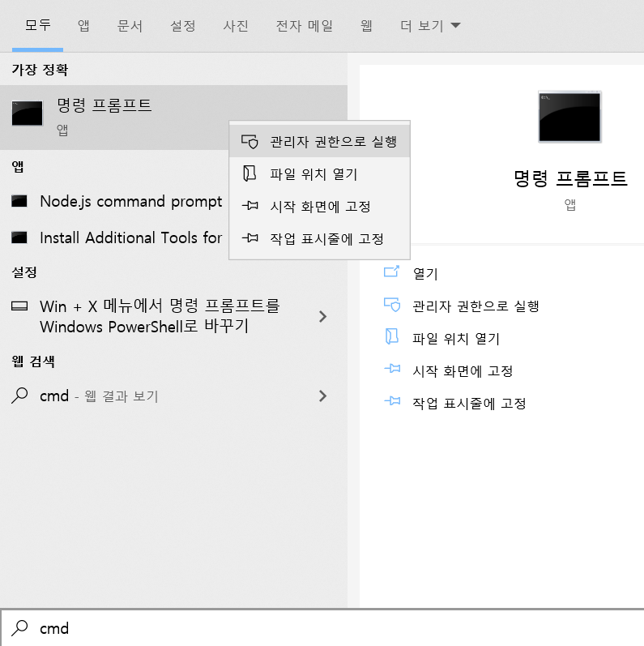This screenshot has height=646, width=644.
Task: Click 작업 표시줄에 고정 in detail pane
Action: tap(469, 403)
